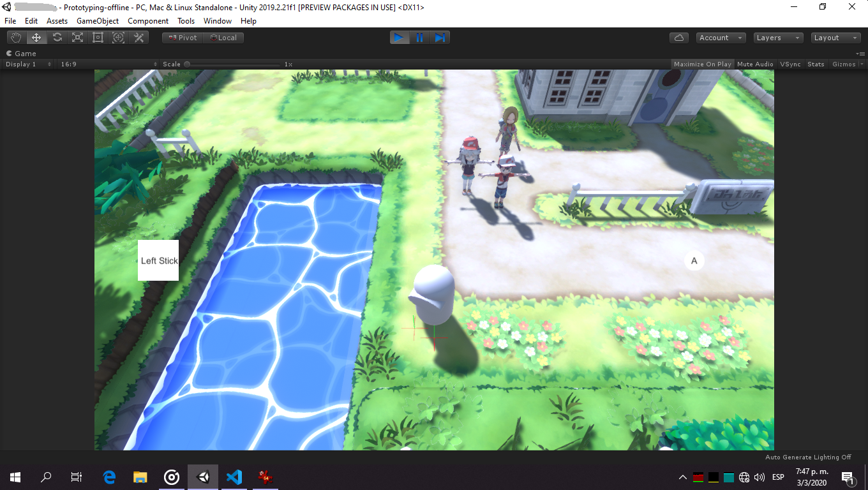
Task: Open the Layout dropdown
Action: (836, 38)
